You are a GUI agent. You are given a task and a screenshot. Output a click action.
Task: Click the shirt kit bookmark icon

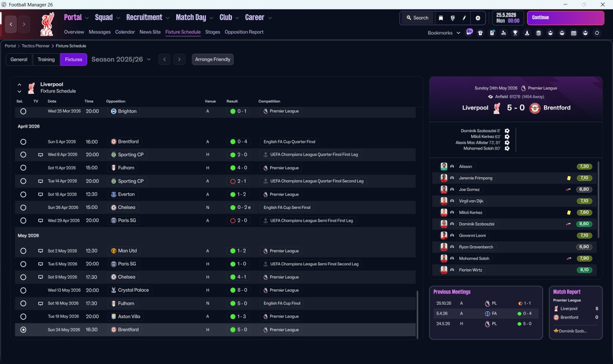pyautogui.click(x=480, y=33)
